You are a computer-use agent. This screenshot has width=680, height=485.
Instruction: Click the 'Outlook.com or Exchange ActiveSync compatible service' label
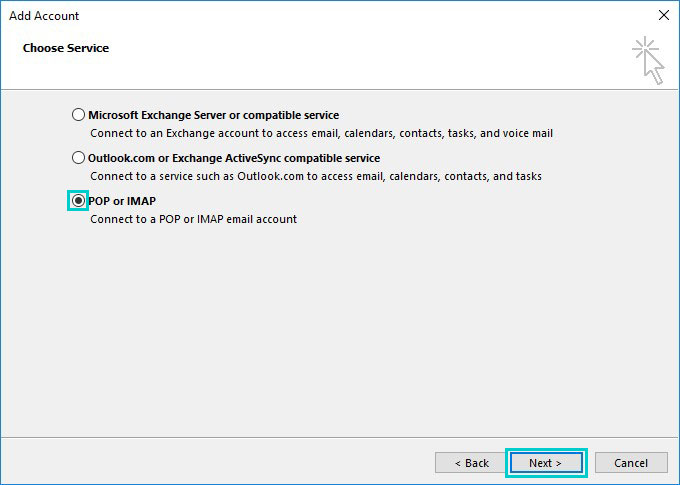click(x=234, y=158)
